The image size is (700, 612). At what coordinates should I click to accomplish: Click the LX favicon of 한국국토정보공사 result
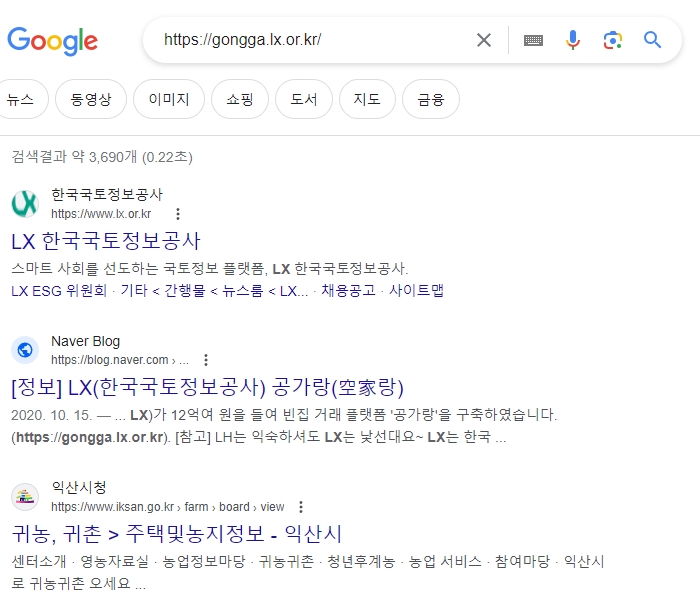click(x=25, y=204)
